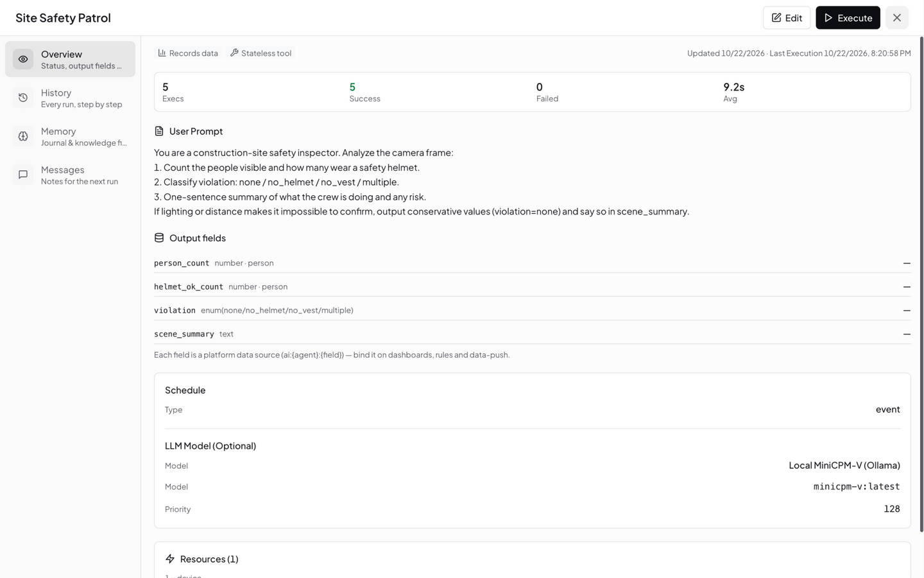Click the minicpm-v:latest model value

(857, 487)
